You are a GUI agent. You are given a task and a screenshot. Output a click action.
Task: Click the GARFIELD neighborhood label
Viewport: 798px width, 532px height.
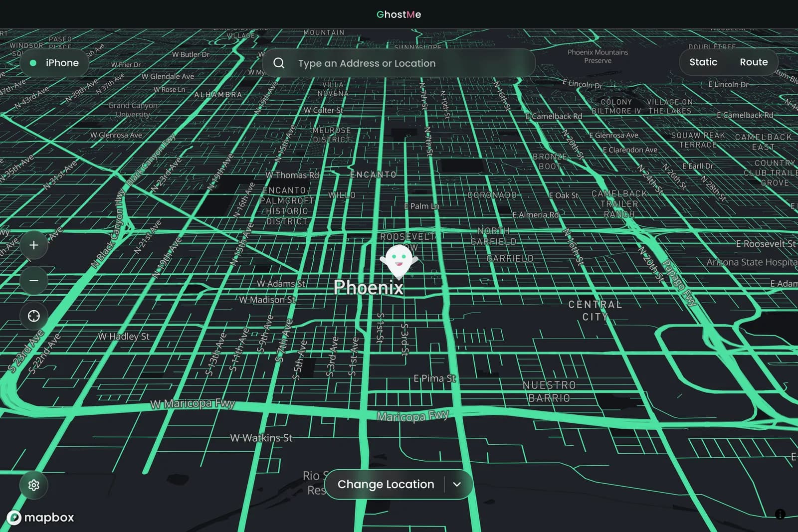(510, 258)
